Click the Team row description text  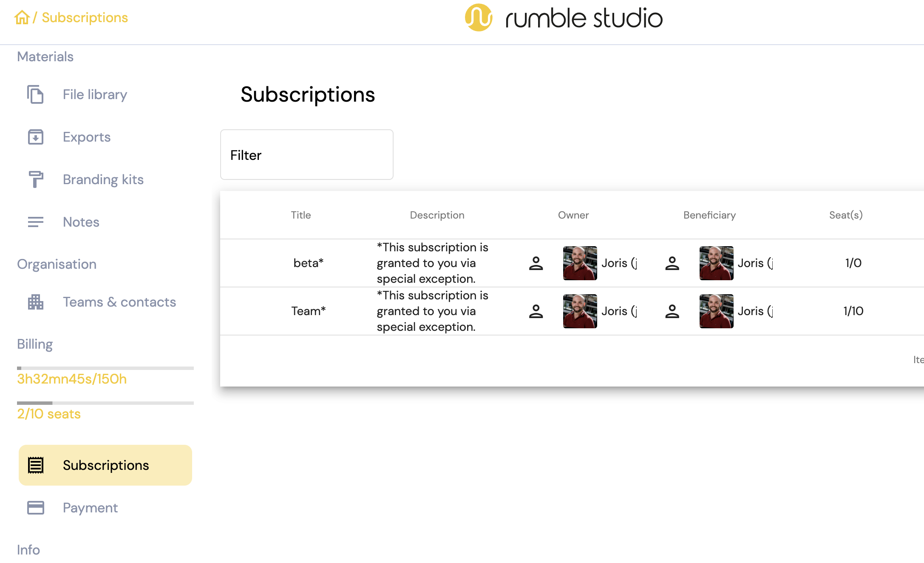pos(433,311)
